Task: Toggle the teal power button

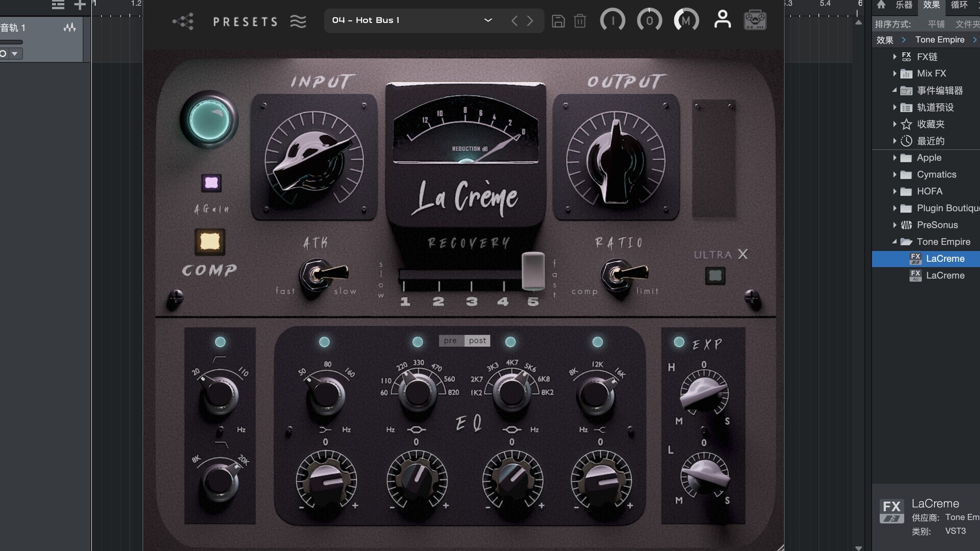Action: (209, 120)
